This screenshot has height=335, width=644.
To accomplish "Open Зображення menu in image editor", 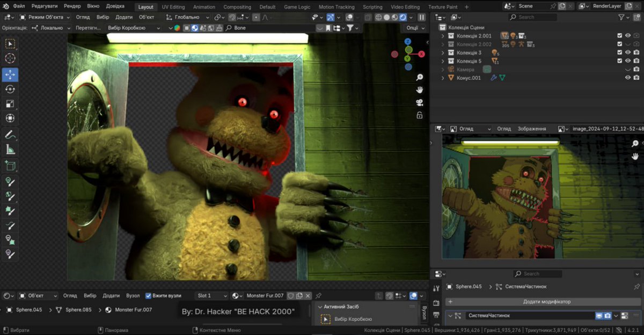I will [x=532, y=129].
